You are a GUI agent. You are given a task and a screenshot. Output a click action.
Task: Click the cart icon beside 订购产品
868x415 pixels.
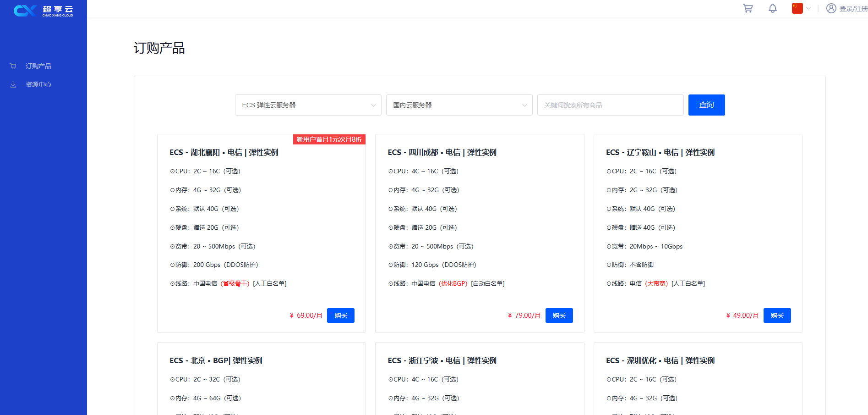pyautogui.click(x=13, y=66)
